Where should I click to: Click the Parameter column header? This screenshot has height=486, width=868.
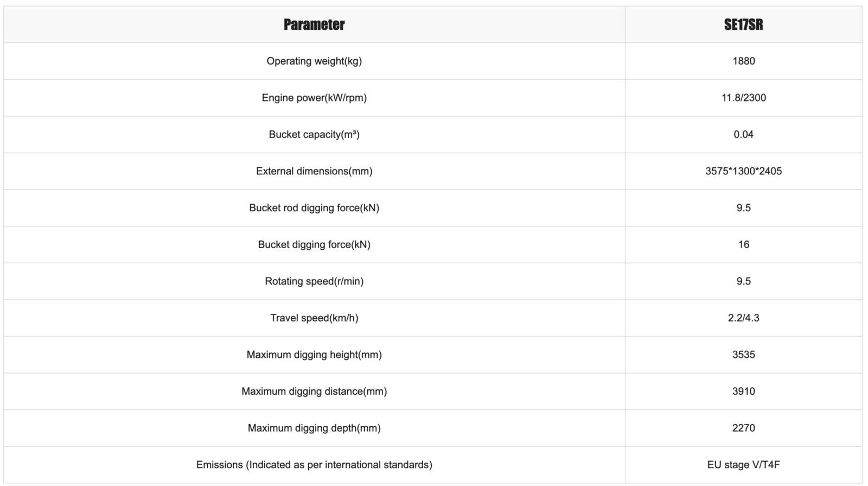click(314, 24)
